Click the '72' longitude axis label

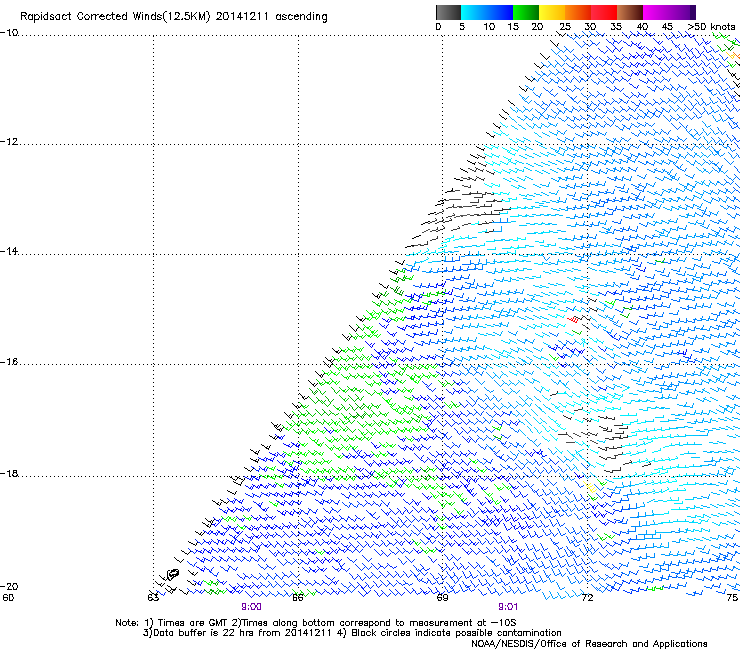tap(587, 598)
